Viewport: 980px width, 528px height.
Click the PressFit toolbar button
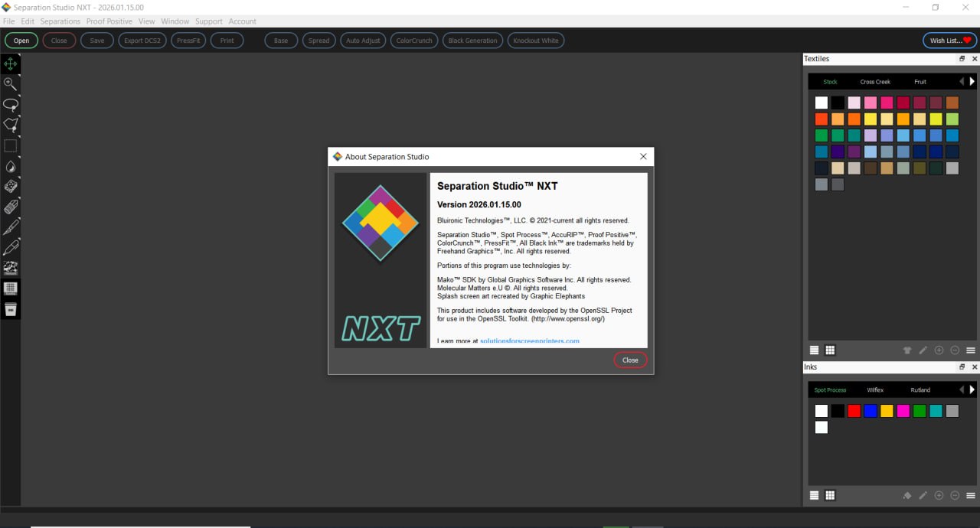(188, 41)
